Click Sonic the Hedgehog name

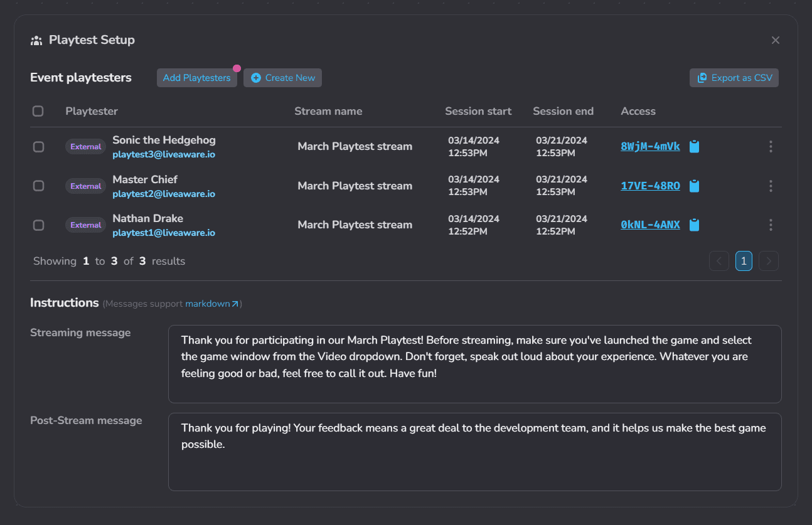point(164,140)
